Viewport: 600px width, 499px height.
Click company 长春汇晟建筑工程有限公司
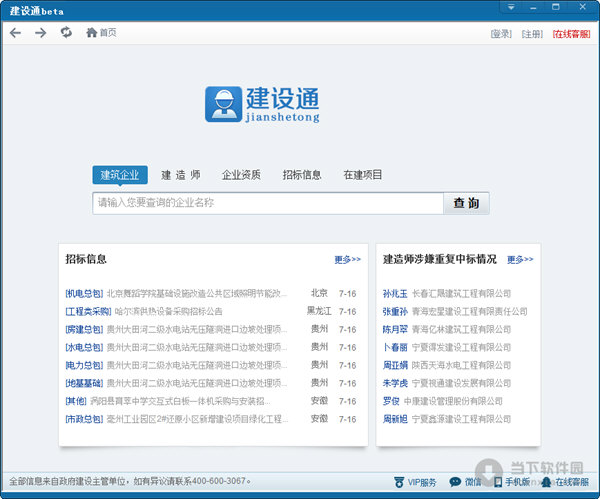click(461, 294)
